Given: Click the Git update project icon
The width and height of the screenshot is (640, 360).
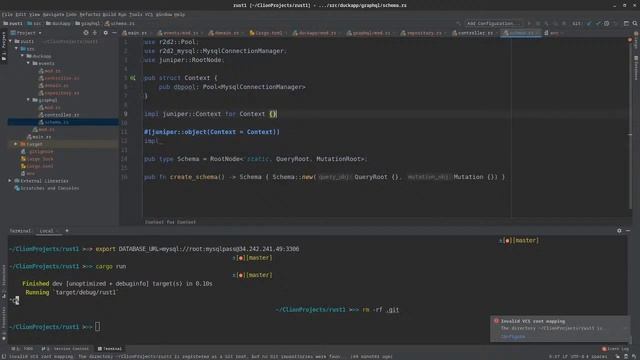Looking at the screenshot, I should (x=589, y=24).
